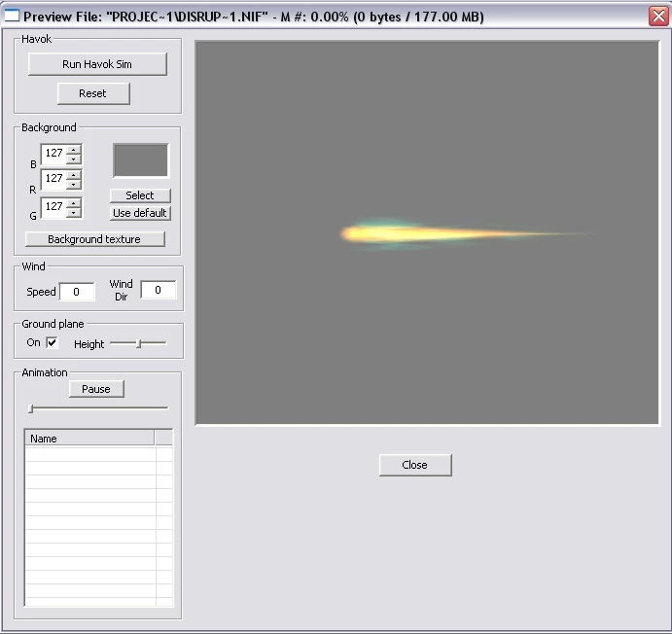The image size is (672, 634).
Task: Click the Run Havok Sim button
Action: pyautogui.click(x=97, y=64)
